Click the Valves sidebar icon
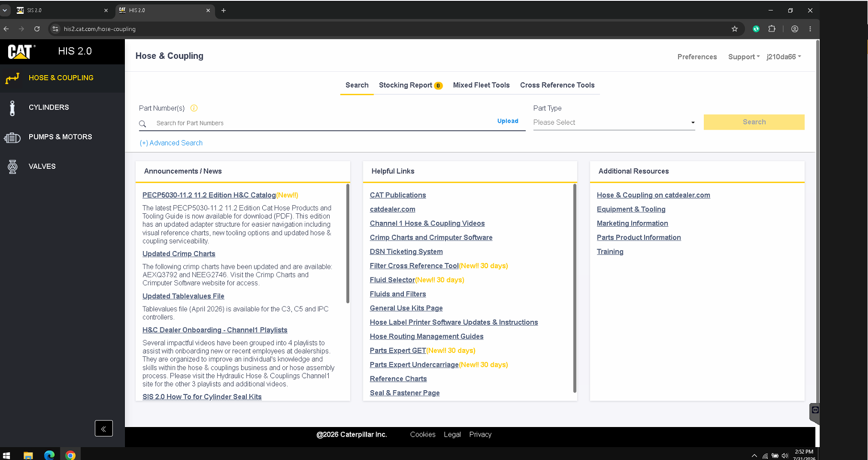Image resolution: width=868 pixels, height=460 pixels. pyautogui.click(x=12, y=166)
